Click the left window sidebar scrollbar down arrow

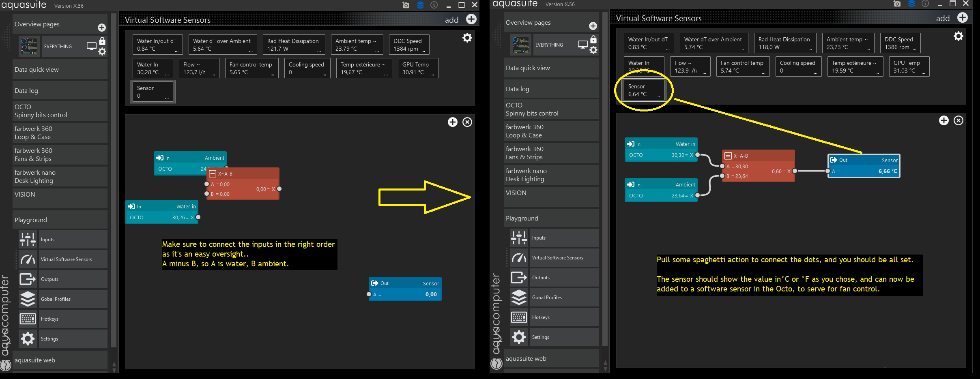[114, 370]
